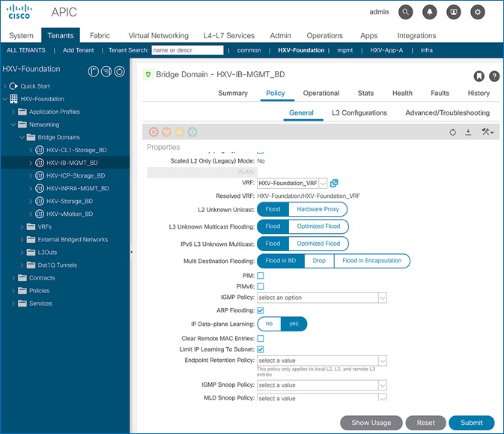Select the L3Outs tree item
Screen dimensions: 504x434
click(47, 252)
